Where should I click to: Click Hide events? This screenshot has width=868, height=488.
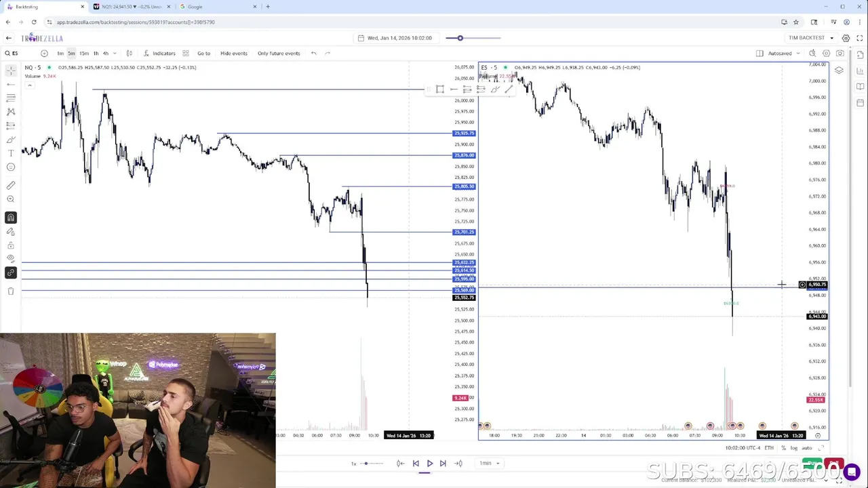coord(233,54)
